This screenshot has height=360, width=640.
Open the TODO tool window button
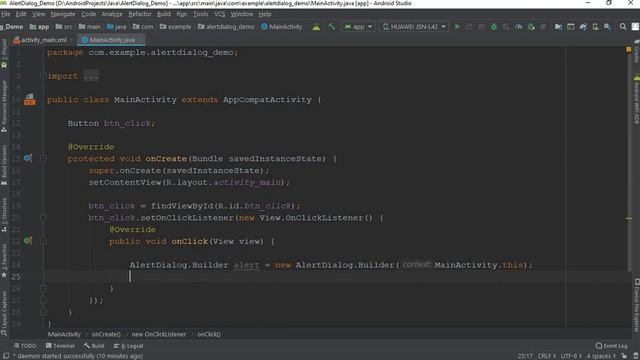[x=25, y=346]
